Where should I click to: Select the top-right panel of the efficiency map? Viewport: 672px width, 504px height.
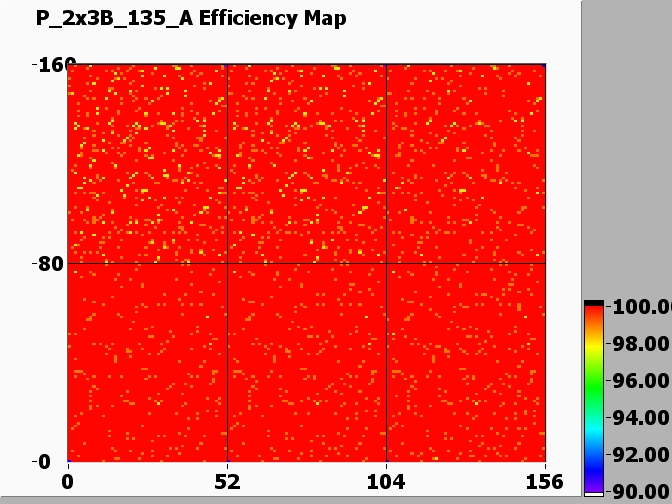point(466,164)
